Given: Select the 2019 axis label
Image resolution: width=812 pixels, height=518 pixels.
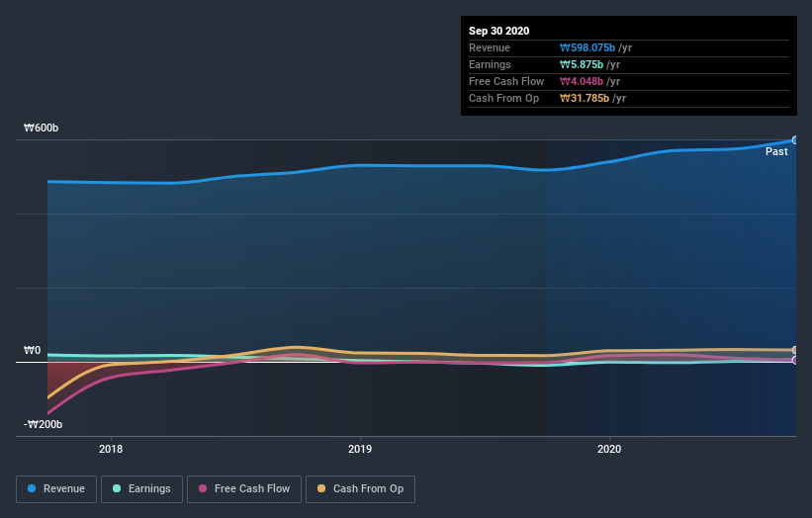Looking at the screenshot, I should click(360, 449).
